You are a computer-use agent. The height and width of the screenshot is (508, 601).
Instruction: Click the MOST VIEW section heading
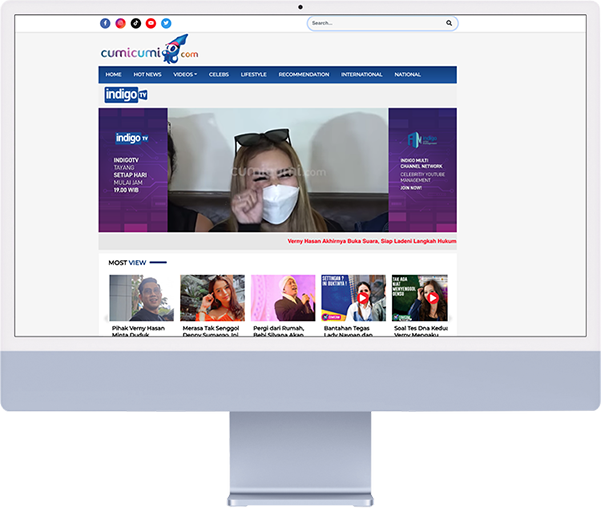(x=127, y=263)
